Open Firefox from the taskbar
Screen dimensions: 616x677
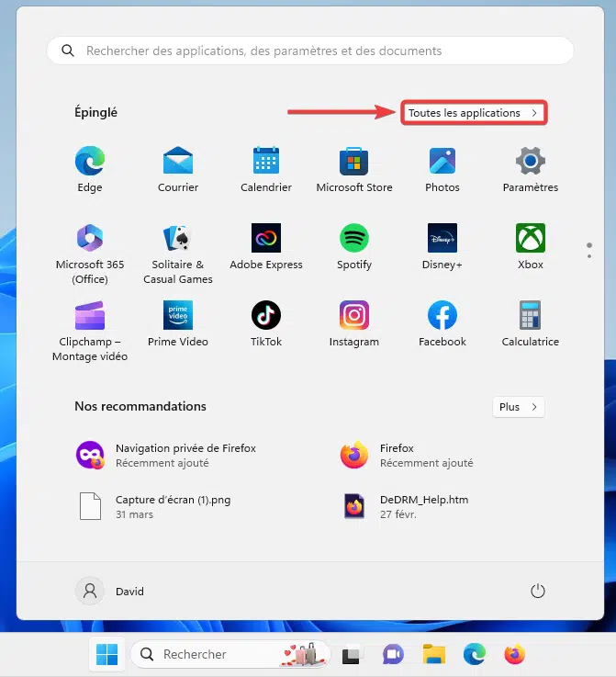pos(515,655)
